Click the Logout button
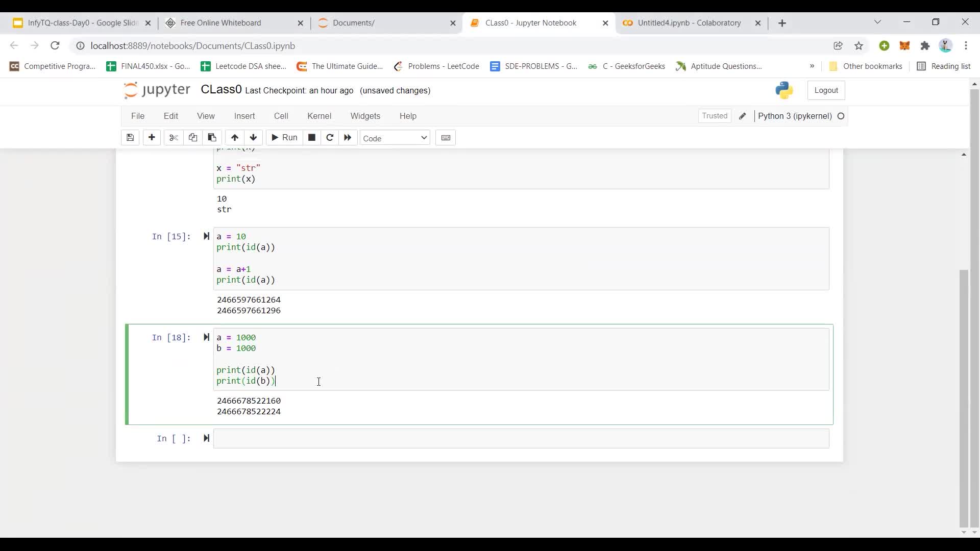Image resolution: width=980 pixels, height=551 pixels. pyautogui.click(x=826, y=90)
